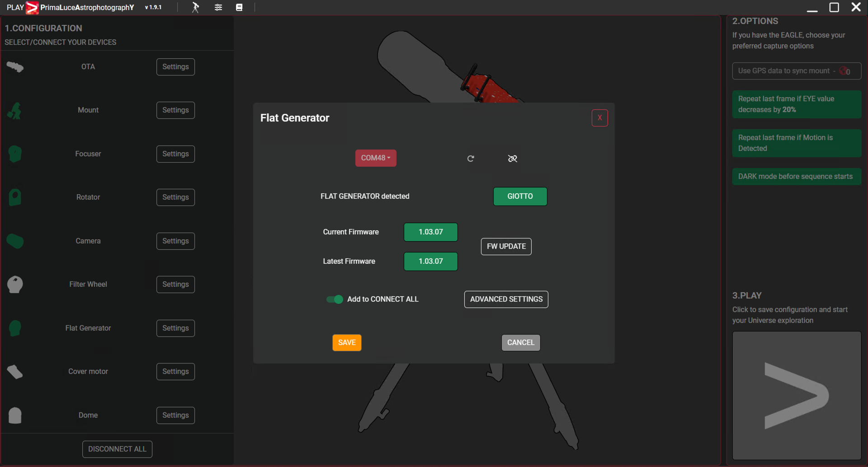Click the 'Flat Generator' device label
This screenshot has width=868, height=467.
88,328
